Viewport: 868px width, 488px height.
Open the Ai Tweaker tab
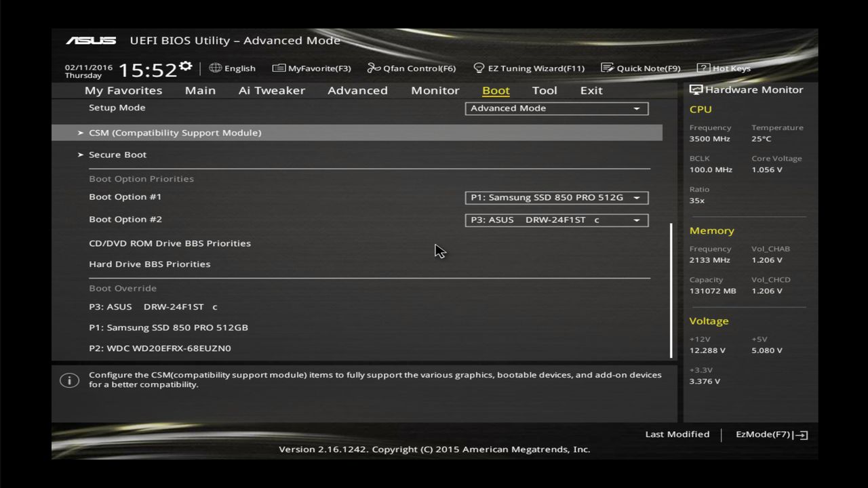click(x=272, y=90)
